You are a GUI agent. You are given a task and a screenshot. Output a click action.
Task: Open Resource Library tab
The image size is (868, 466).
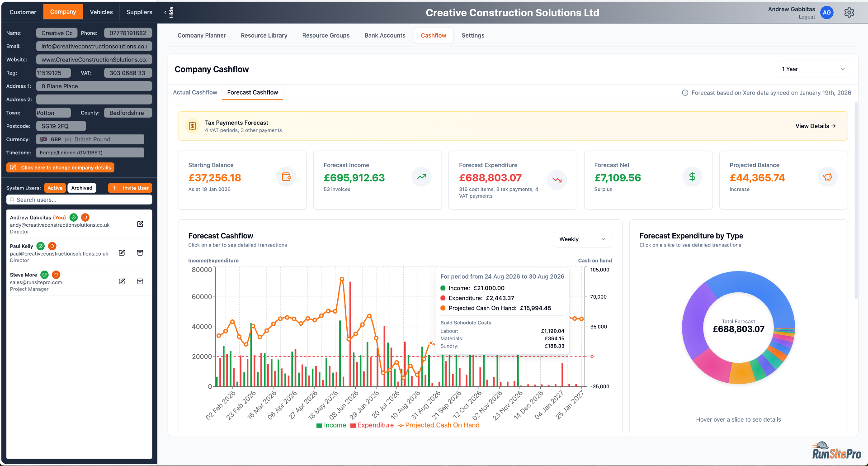(x=264, y=35)
